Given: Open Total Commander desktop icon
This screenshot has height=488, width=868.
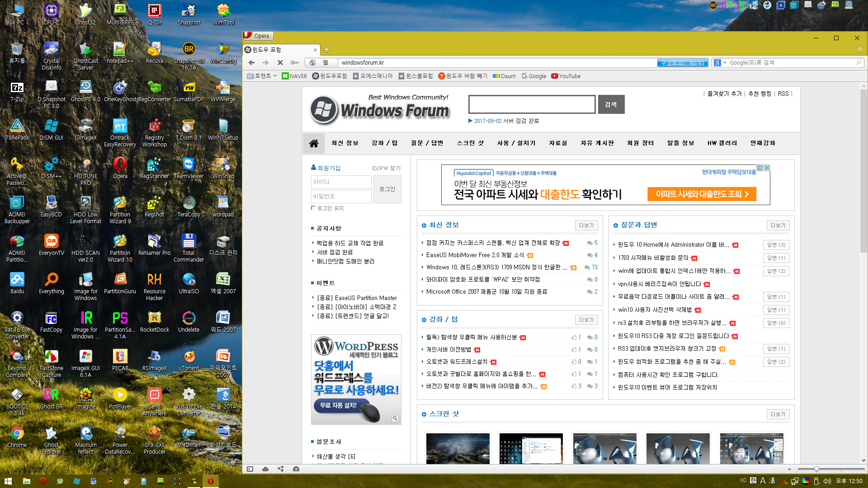Looking at the screenshot, I should [189, 248].
